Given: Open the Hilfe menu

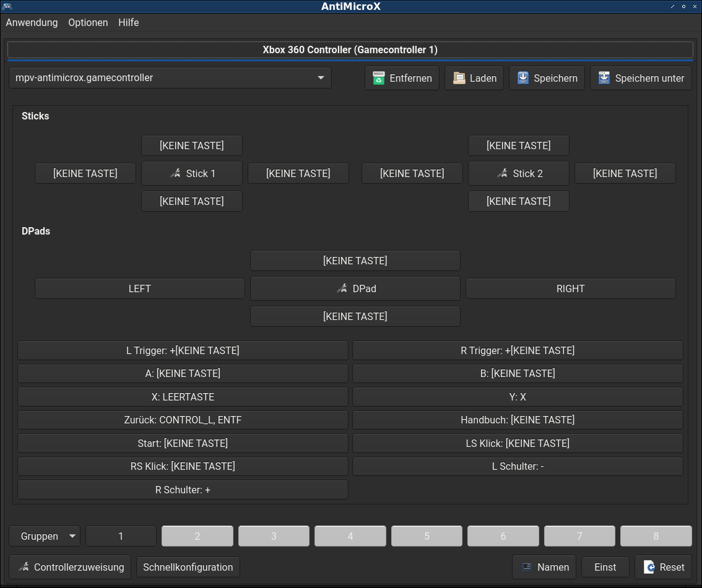Looking at the screenshot, I should coord(129,22).
